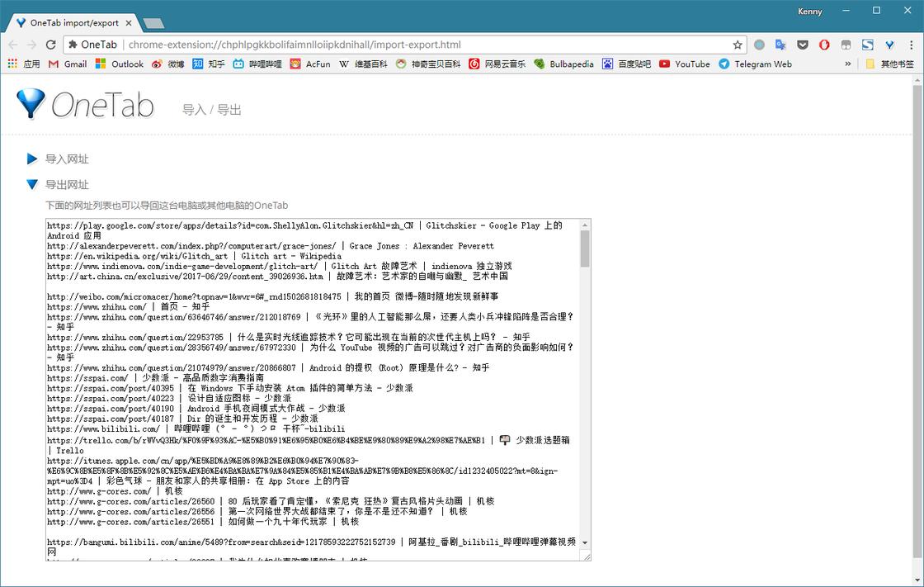924x587 pixels.
Task: Open the 百度贴吧 bookmark
Action: (x=626, y=64)
